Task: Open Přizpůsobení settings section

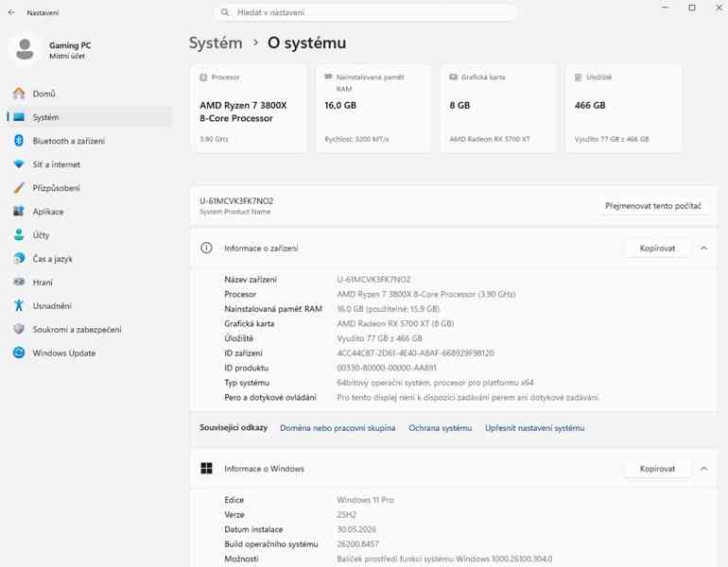Action: click(x=90, y=188)
